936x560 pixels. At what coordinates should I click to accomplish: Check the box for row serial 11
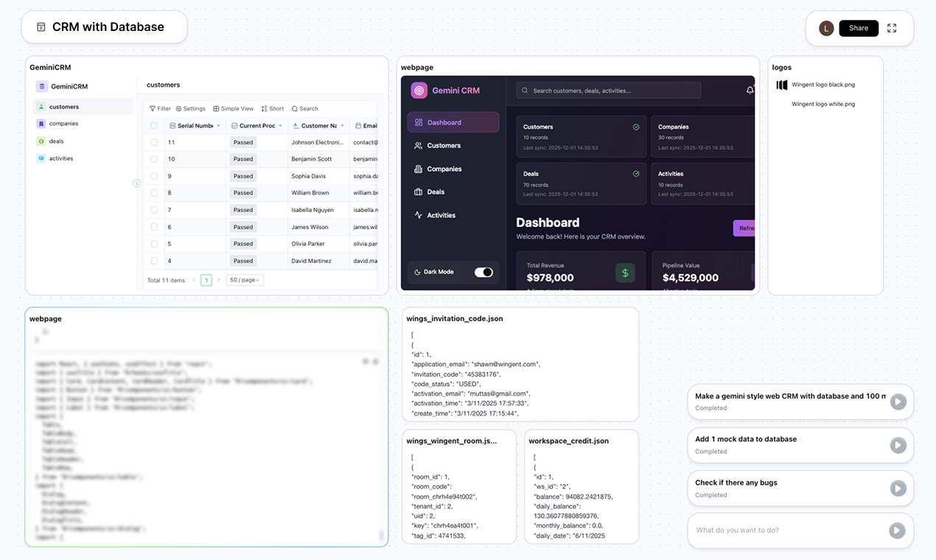pyautogui.click(x=154, y=142)
